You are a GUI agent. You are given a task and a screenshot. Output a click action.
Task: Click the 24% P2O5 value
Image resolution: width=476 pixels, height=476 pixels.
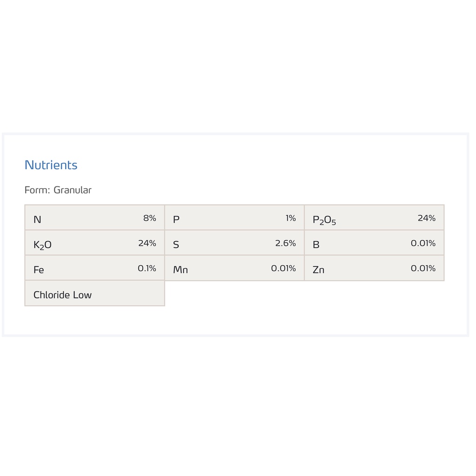click(427, 218)
